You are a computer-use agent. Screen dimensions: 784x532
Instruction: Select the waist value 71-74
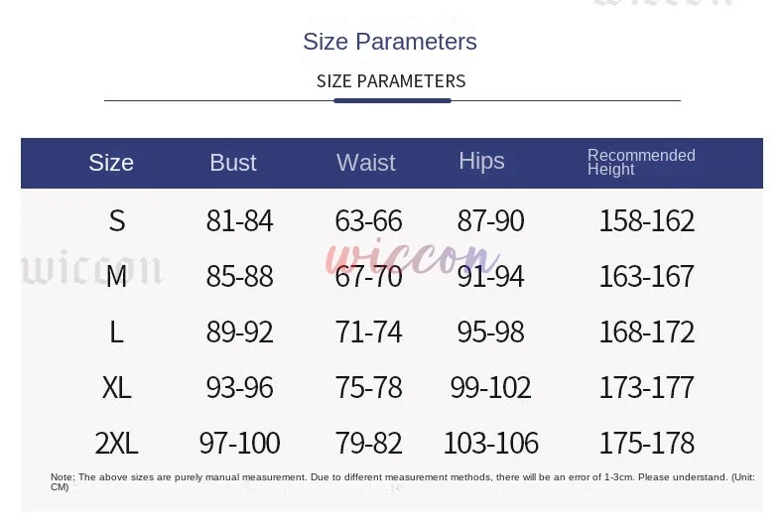tap(369, 332)
